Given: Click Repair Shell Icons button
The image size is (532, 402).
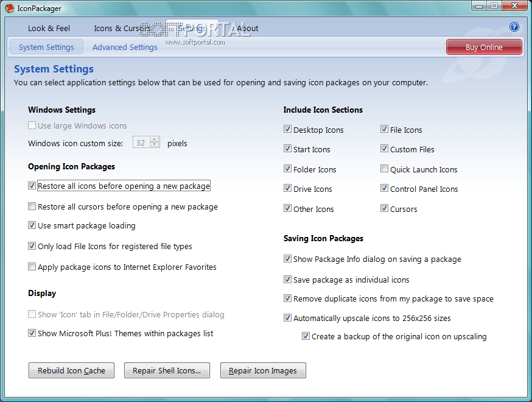Looking at the screenshot, I should [167, 370].
